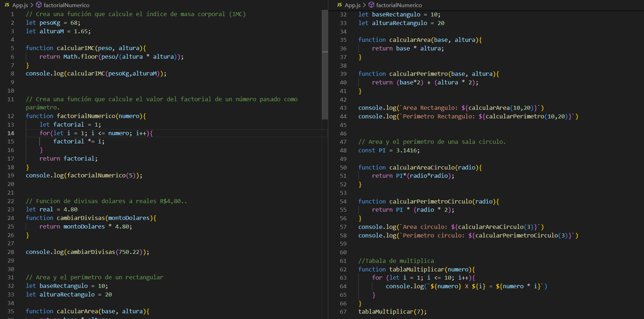Click 'function factorialNumerico(numero){' declaration
This screenshot has width=644, height=319.
pyautogui.click(x=86, y=116)
